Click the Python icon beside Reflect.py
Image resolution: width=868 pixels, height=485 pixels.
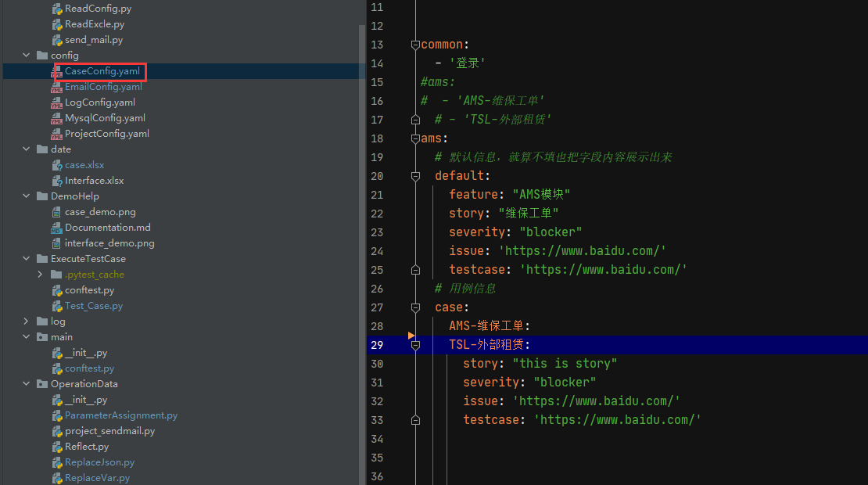(x=57, y=447)
